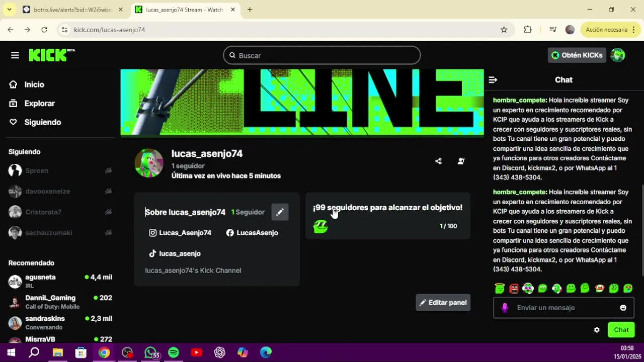644x362 pixels.
Task: Click the taskbar clock 03:58
Action: click(x=627, y=348)
